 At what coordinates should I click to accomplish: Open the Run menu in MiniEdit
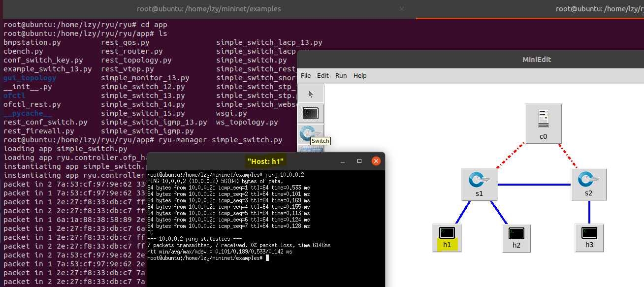[x=341, y=75]
